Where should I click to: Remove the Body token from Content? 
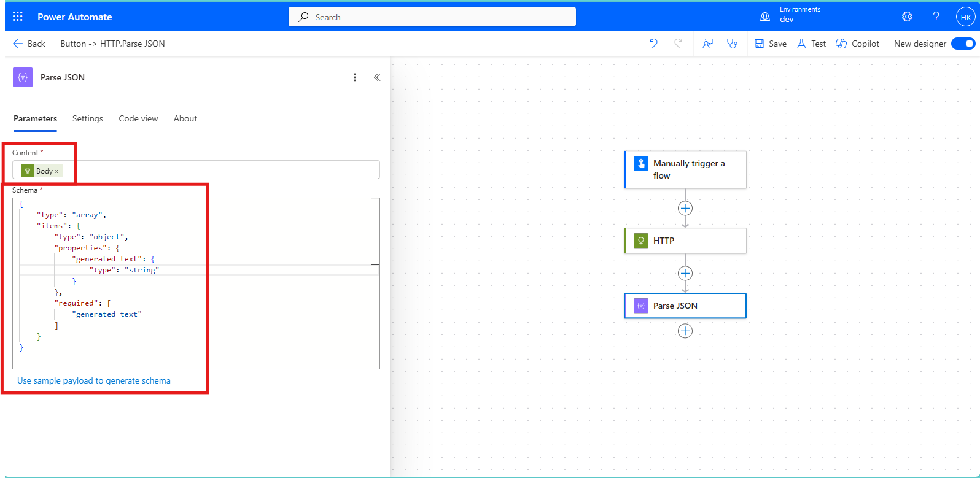point(56,172)
